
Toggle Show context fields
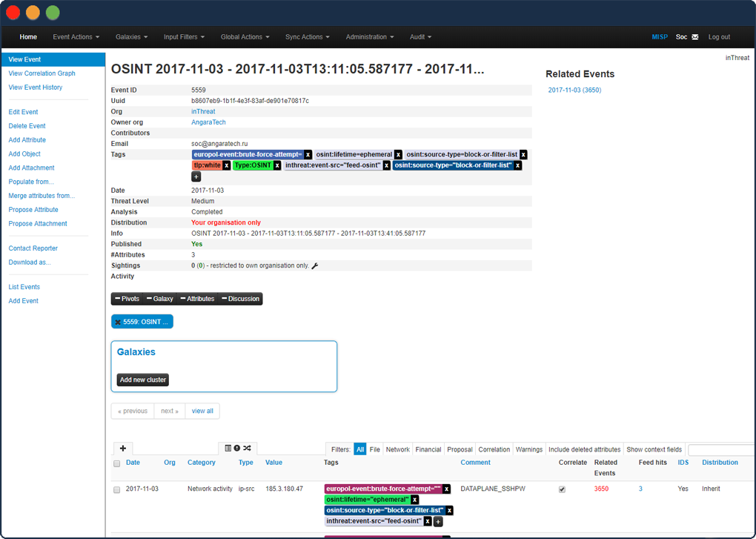click(654, 450)
